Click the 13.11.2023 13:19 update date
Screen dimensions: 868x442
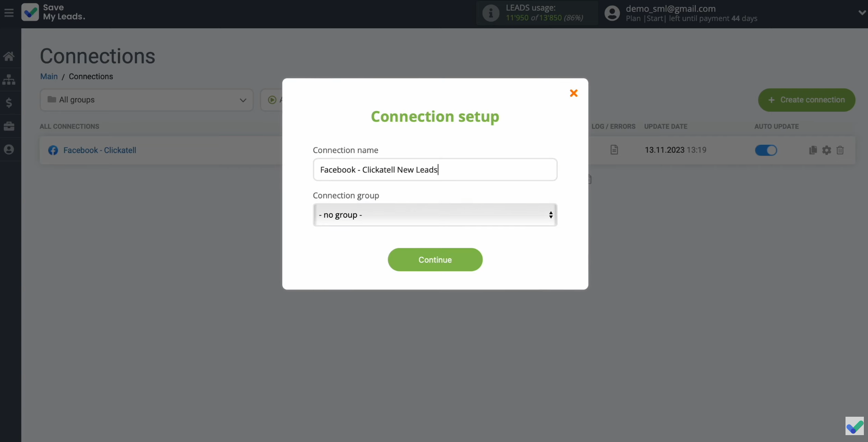(675, 150)
